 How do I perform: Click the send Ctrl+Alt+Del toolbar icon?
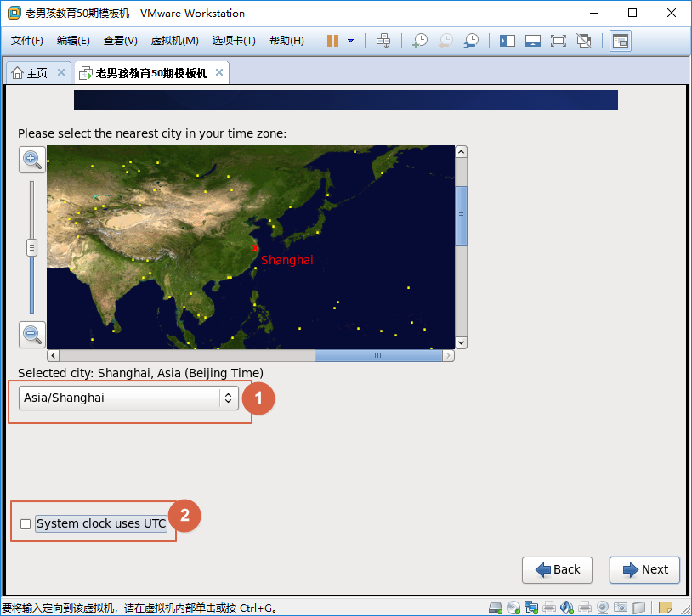383,41
